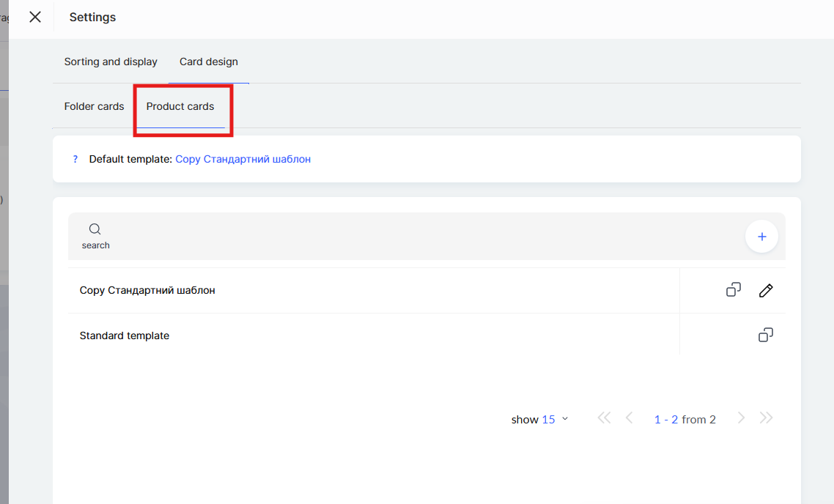
Task: Jump to last page of templates
Action: click(x=767, y=418)
